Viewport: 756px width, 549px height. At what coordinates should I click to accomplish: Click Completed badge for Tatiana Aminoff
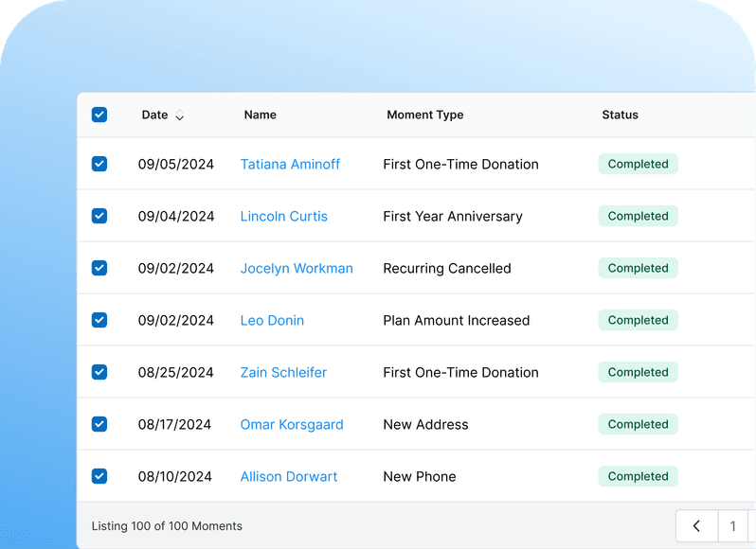coord(638,164)
